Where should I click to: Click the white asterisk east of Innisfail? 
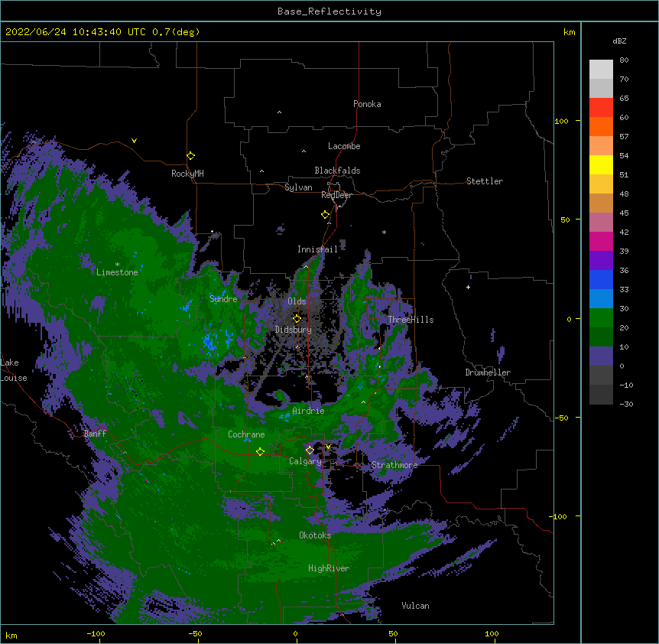tap(384, 233)
